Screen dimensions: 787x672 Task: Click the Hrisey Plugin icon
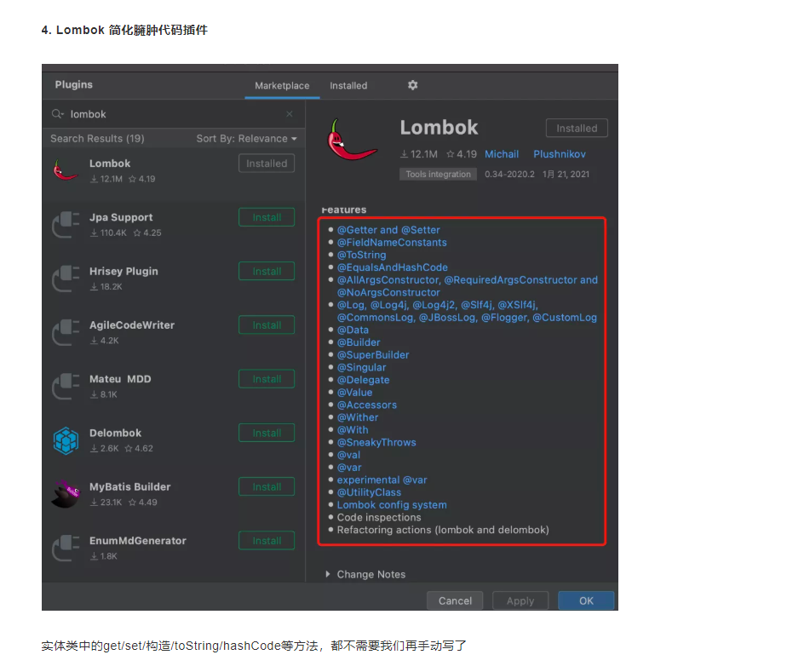(66, 278)
